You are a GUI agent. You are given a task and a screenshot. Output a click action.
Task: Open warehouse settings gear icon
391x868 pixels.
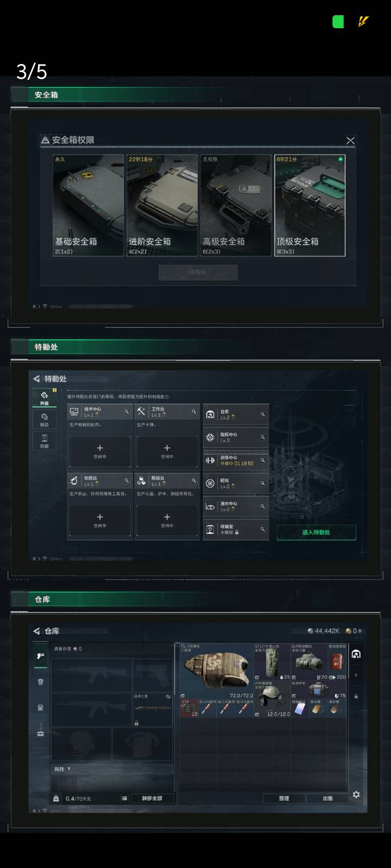[356, 794]
